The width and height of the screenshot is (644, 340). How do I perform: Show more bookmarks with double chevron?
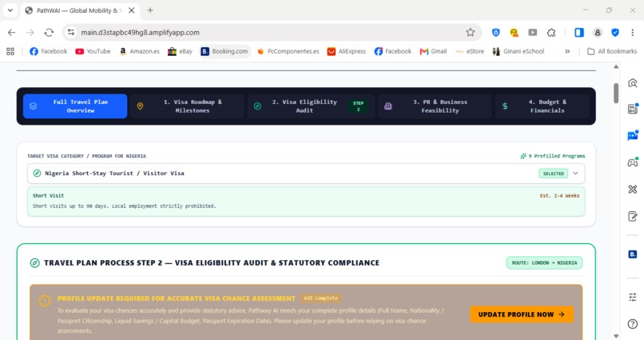[x=567, y=51]
